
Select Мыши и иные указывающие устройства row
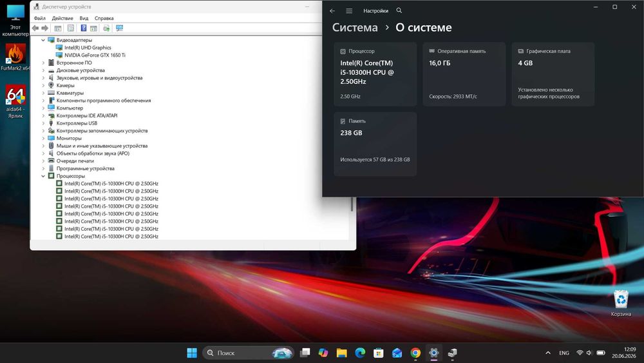102,146
